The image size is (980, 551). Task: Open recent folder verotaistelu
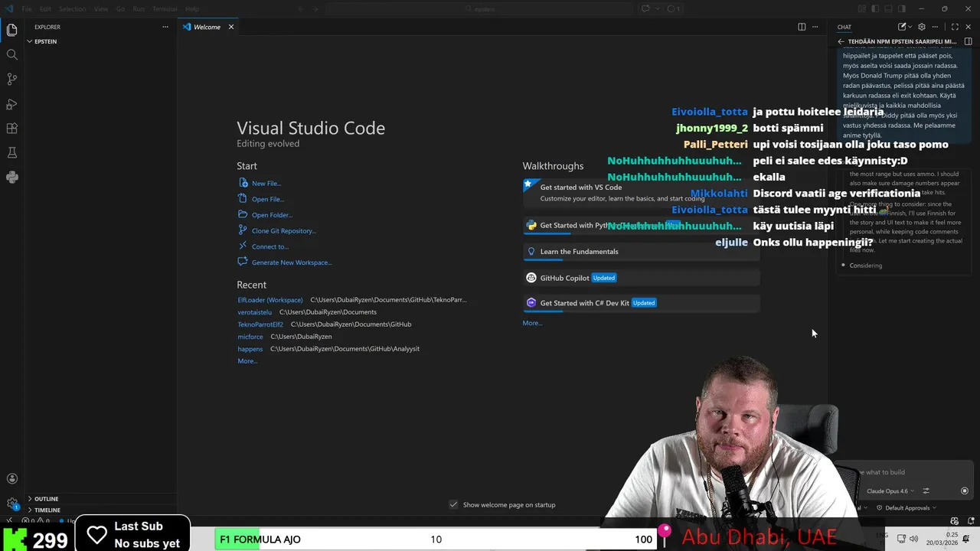254,312
